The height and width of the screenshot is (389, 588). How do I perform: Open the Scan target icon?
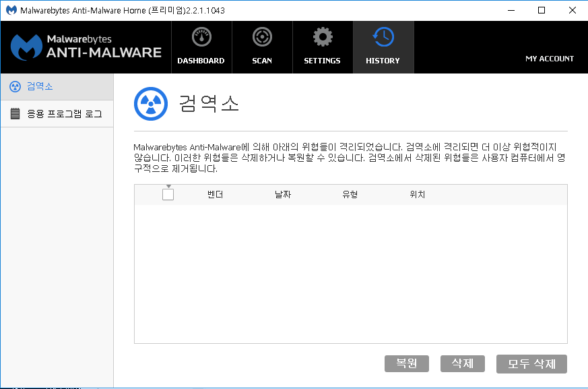coord(262,37)
